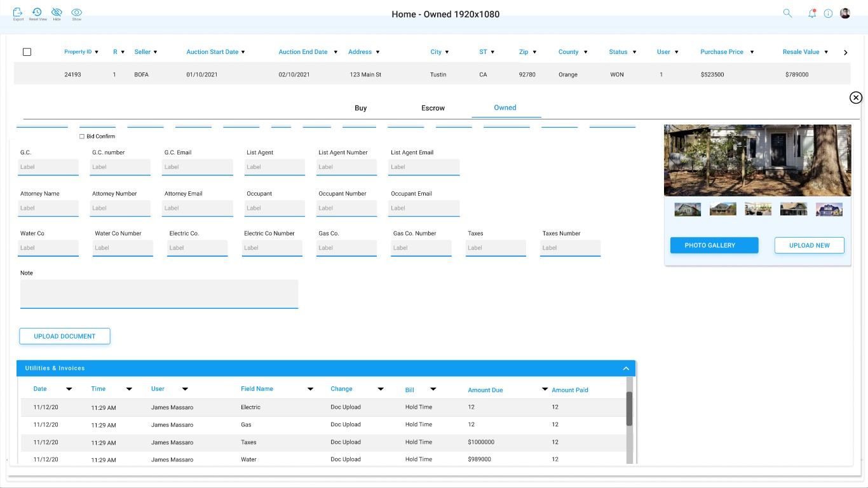Open Bill column dropdown arrow

click(433, 389)
